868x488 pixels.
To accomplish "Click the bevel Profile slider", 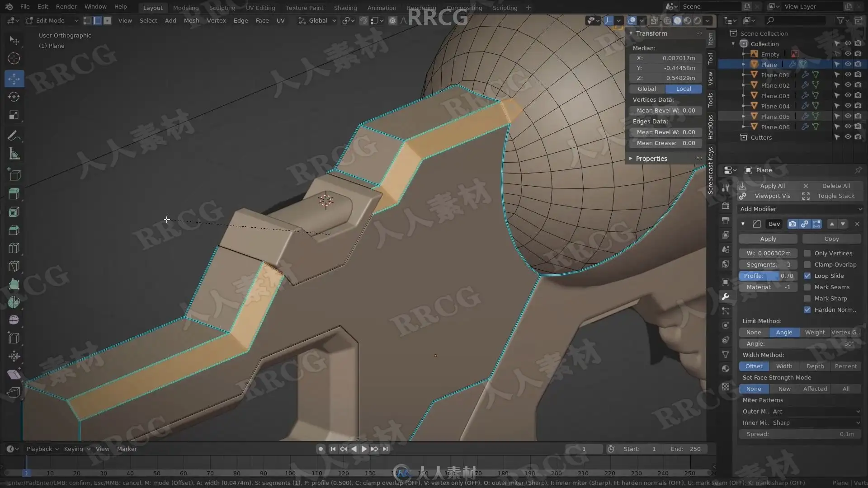I will coord(768,276).
